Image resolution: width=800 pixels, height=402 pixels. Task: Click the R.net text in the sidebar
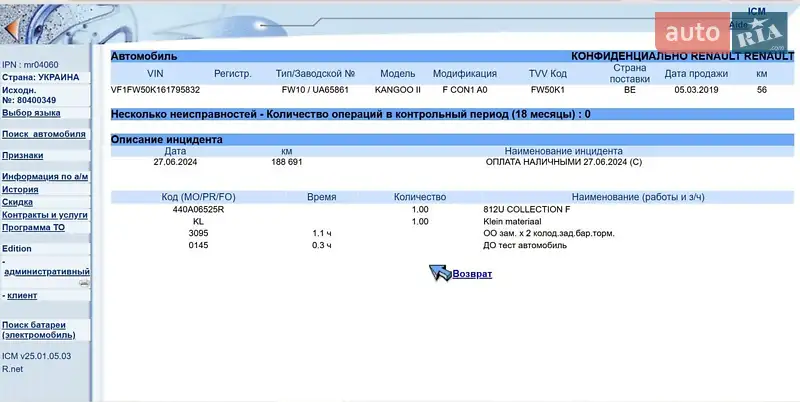13,369
